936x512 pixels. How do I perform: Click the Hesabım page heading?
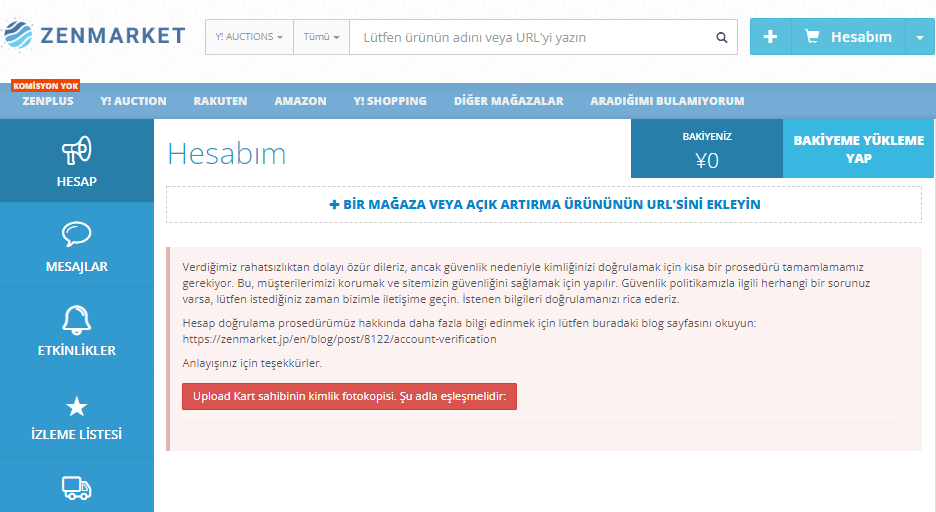click(227, 154)
